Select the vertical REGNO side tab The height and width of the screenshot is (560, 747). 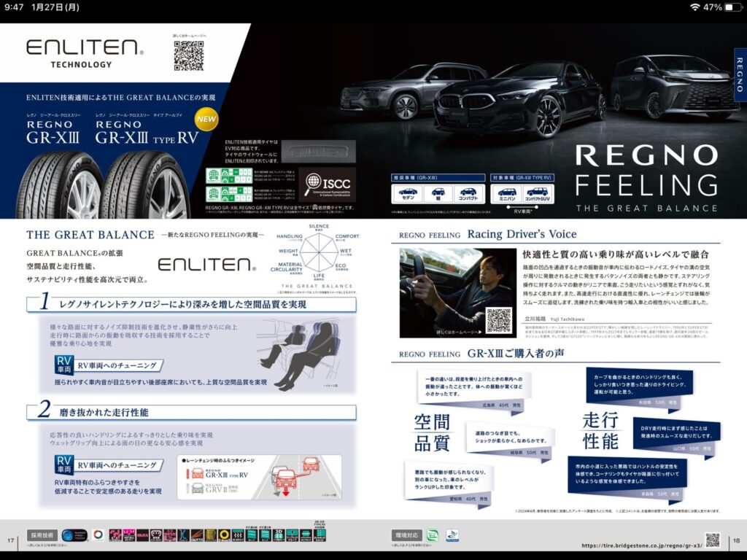[740, 75]
